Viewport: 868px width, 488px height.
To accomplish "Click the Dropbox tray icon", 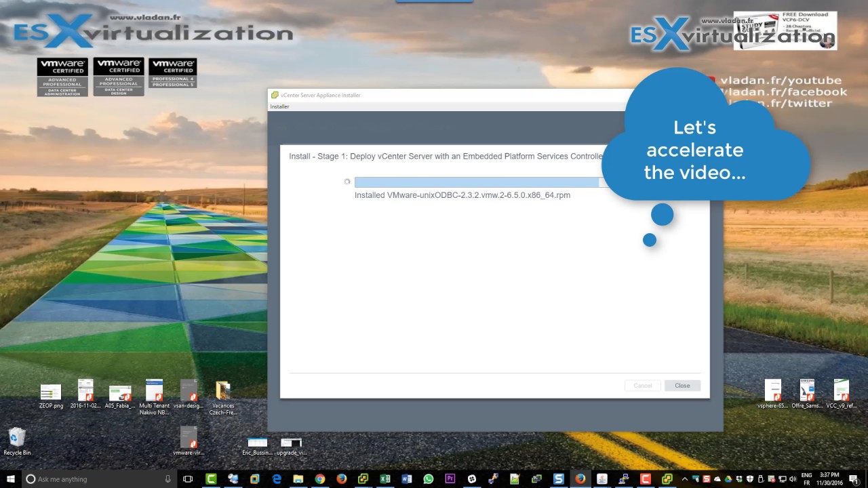I will 738,479.
